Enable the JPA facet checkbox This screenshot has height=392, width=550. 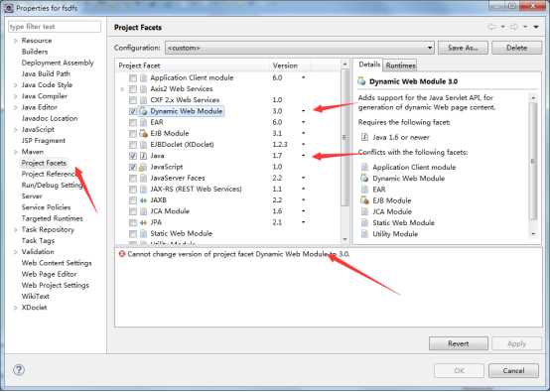(x=133, y=222)
